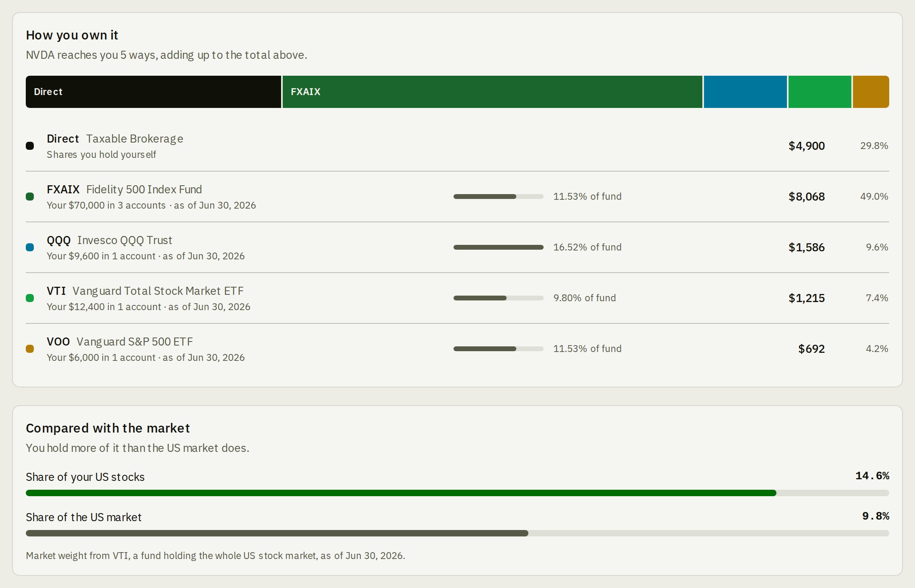
Task: Click the blue dot beside QQQ
Action: [30, 247]
